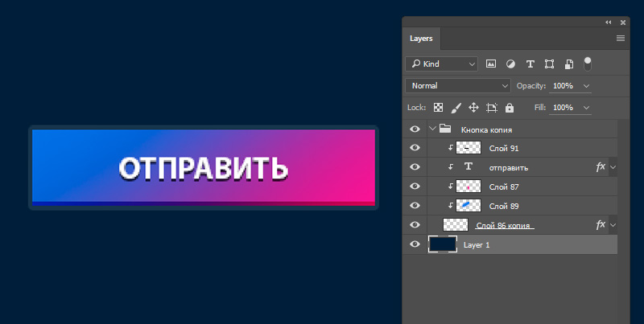Expand effects of Слой 86 копия
This screenshot has width=644, height=324.
[613, 225]
